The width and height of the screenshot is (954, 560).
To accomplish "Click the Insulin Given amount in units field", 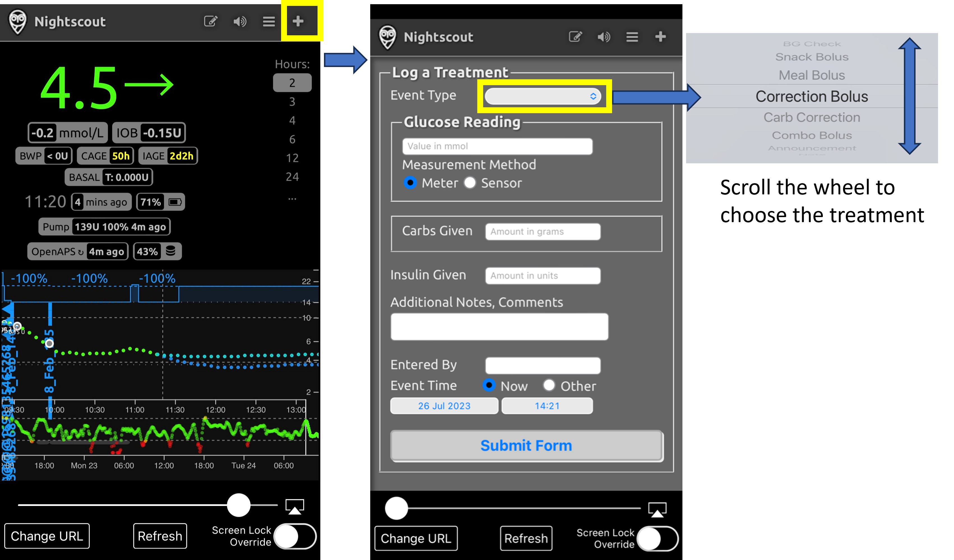I will pyautogui.click(x=543, y=275).
